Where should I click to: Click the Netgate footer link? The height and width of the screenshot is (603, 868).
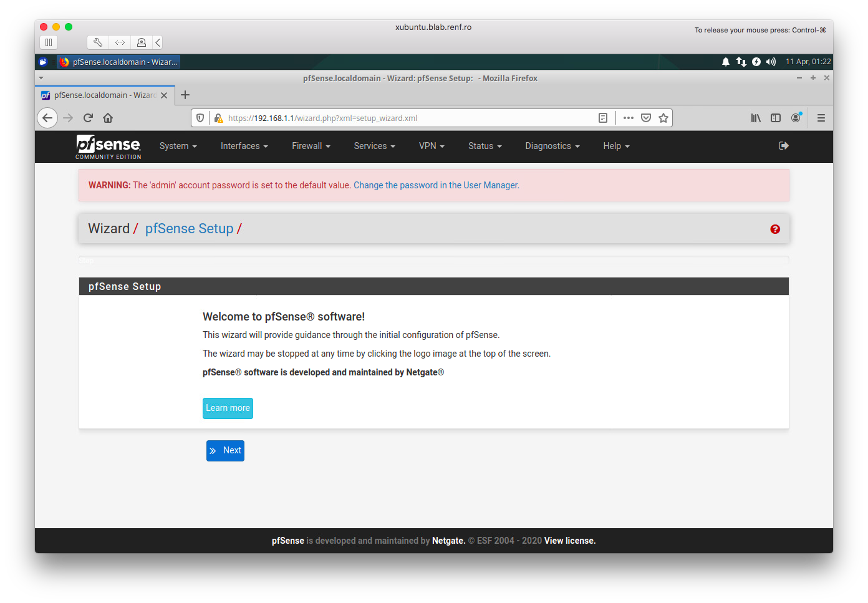tap(449, 541)
